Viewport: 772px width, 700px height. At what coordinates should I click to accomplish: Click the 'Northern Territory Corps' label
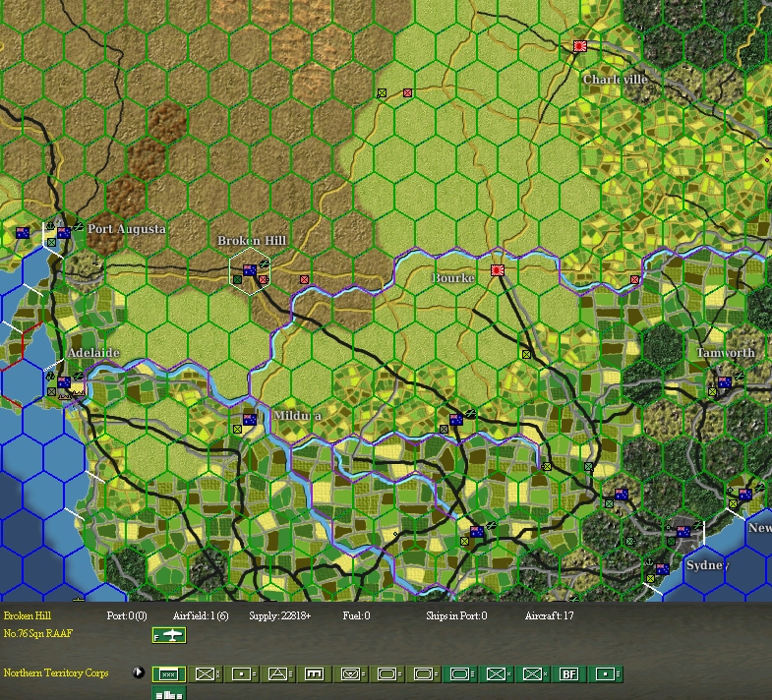[56, 672]
